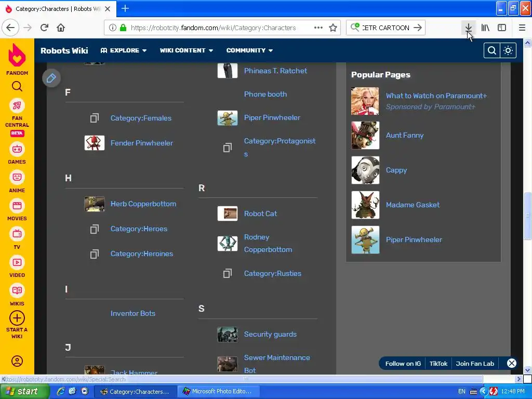Open the Herb Copperbottom link
The image size is (532, 399).
point(143,204)
